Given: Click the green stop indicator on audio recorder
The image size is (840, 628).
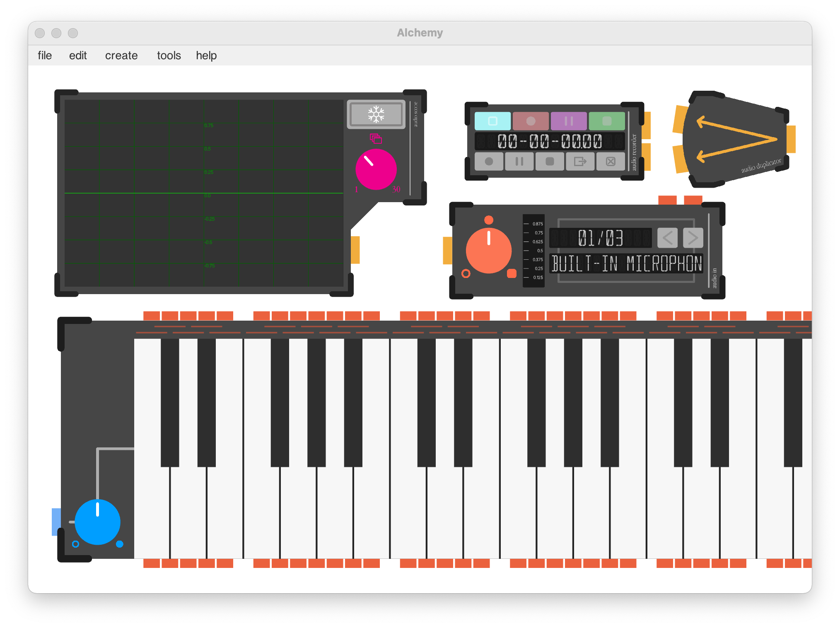Looking at the screenshot, I should point(607,121).
